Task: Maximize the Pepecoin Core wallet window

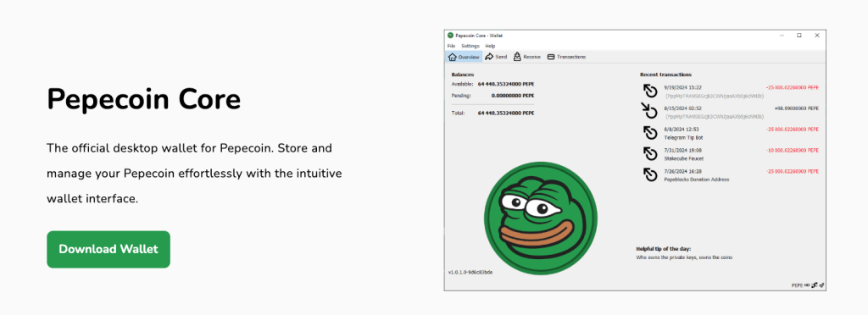Action: point(798,36)
